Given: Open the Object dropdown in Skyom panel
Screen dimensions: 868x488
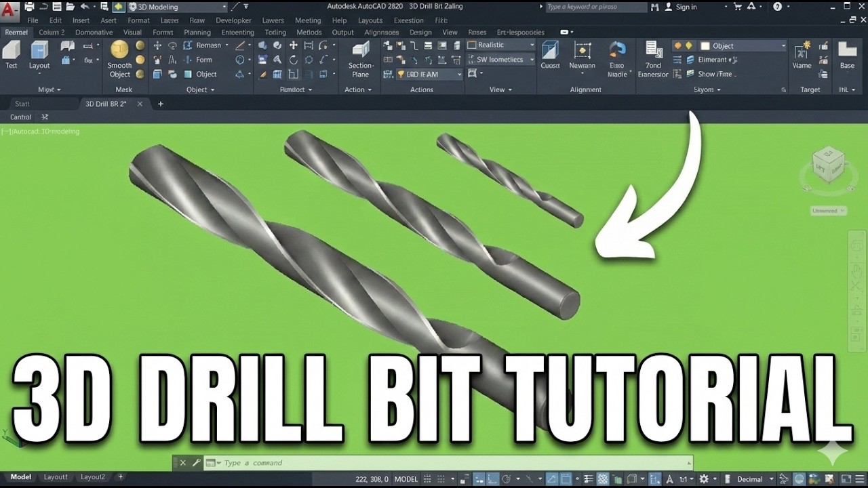Looking at the screenshot, I should [743, 46].
